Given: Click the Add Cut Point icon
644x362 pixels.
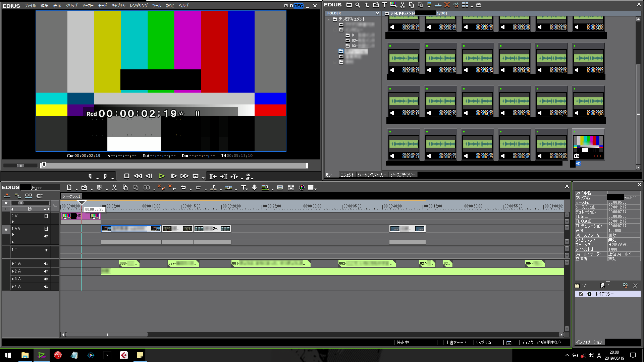Looking at the screenshot, I should coord(213,188).
